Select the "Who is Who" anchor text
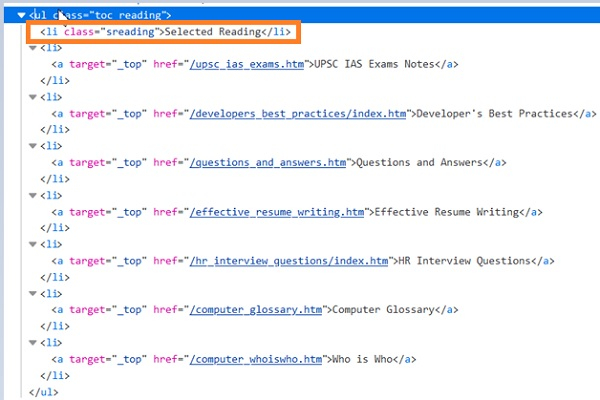Viewport: 600px width, 400px height. pos(362,359)
